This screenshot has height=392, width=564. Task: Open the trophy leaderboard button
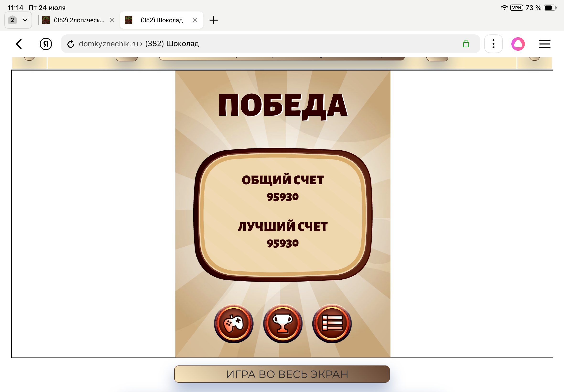(x=283, y=323)
